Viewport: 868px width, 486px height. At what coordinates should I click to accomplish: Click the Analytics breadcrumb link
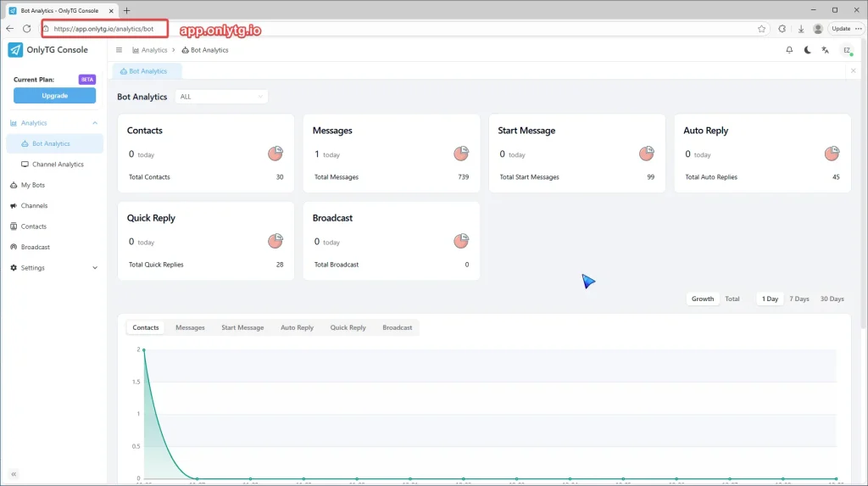pyautogui.click(x=149, y=50)
